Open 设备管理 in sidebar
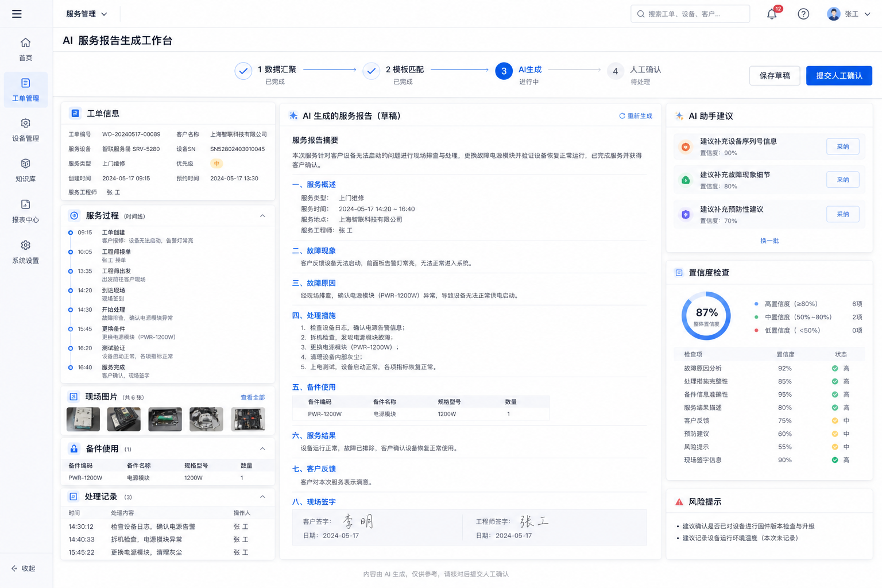This screenshot has width=882, height=588. (25, 130)
